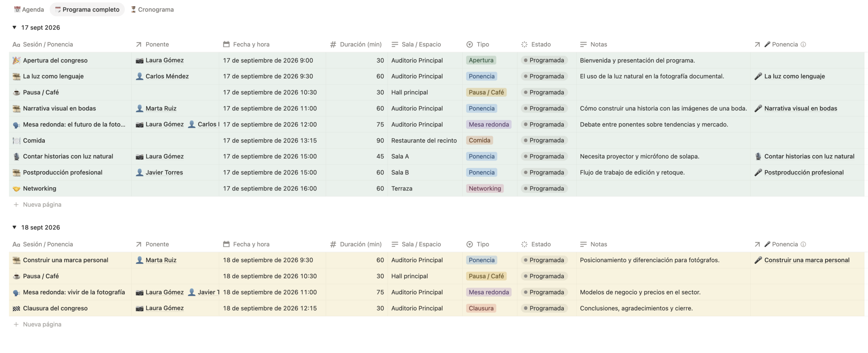This screenshot has width=868, height=353.
Task: Add Nueva página under 18 sept group
Action: 37,324
